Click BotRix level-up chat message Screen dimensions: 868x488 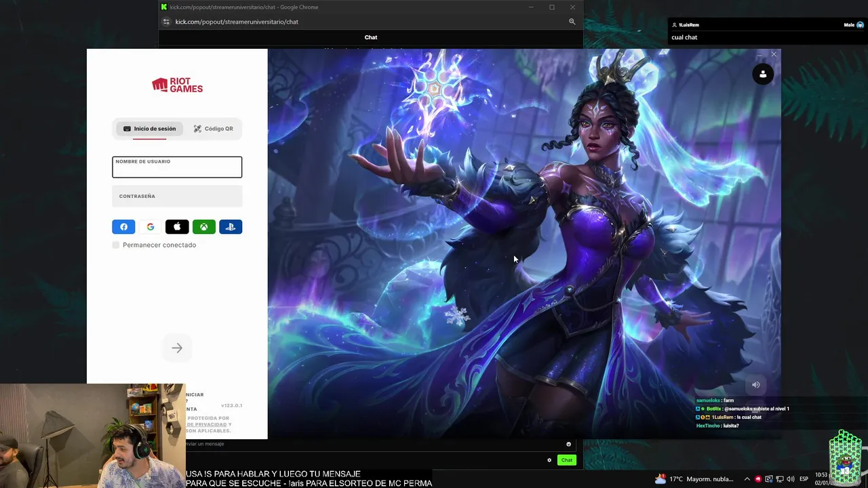743,409
